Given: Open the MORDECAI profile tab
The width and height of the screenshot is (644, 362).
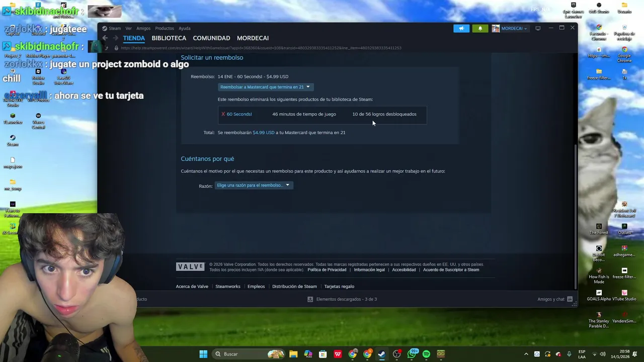Looking at the screenshot, I should coord(253,38).
